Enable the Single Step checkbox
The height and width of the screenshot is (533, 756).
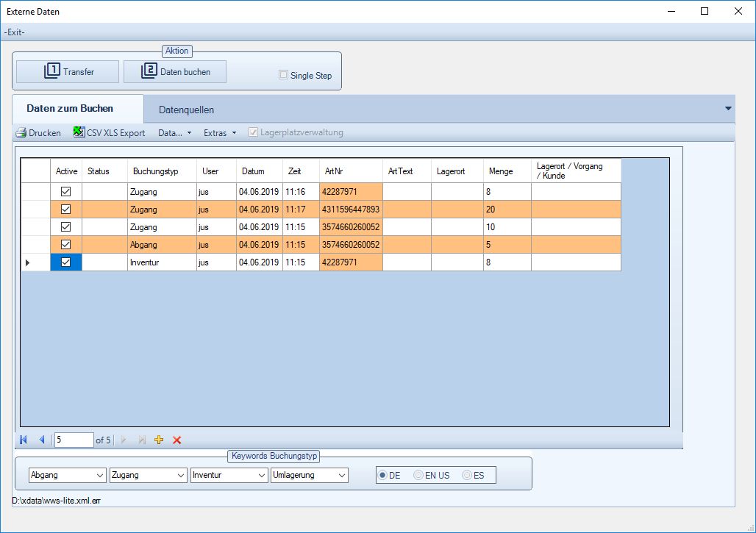pos(284,75)
